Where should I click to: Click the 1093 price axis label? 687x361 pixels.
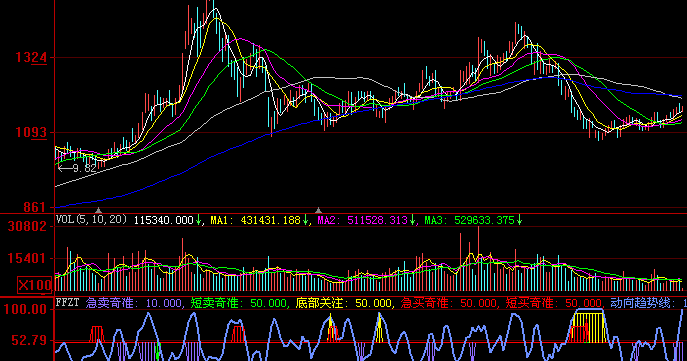31,132
